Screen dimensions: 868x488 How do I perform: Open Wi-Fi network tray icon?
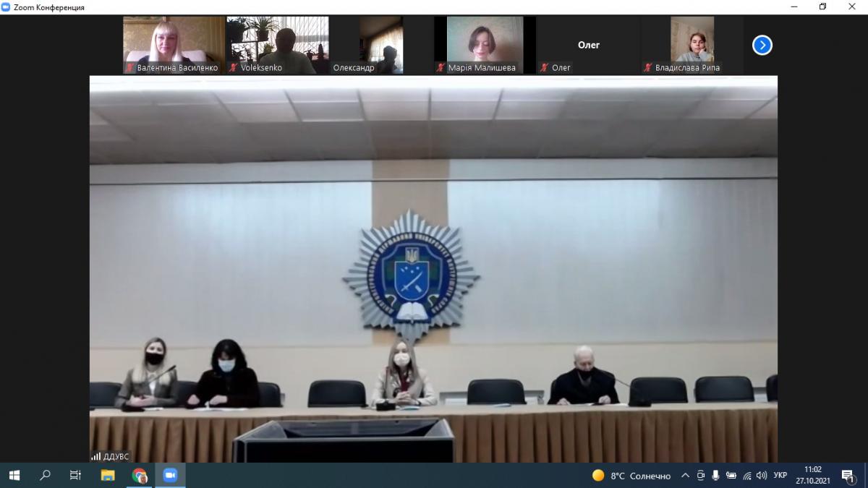[x=746, y=476]
